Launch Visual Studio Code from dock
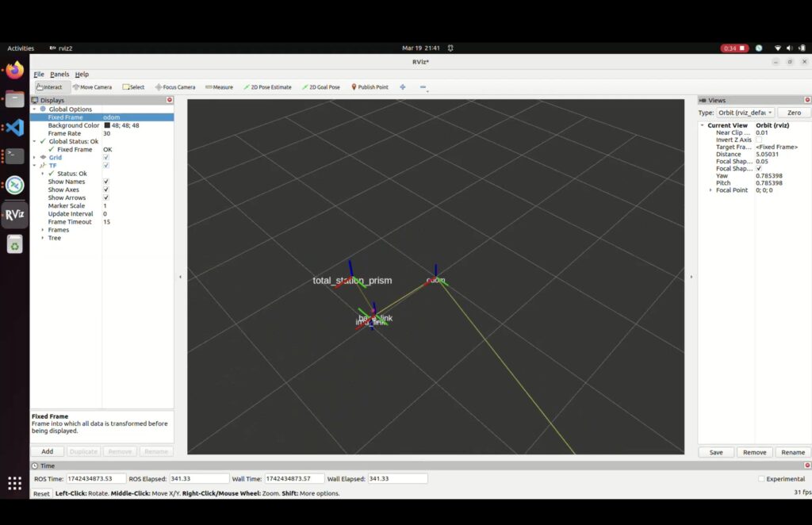812x525 pixels. [14, 128]
